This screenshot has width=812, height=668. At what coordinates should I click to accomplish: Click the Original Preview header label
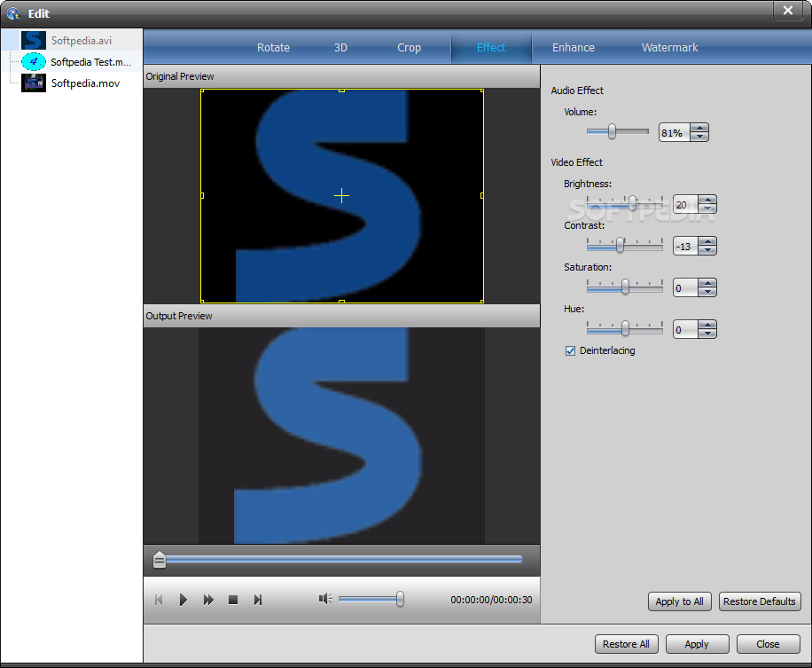pyautogui.click(x=180, y=76)
